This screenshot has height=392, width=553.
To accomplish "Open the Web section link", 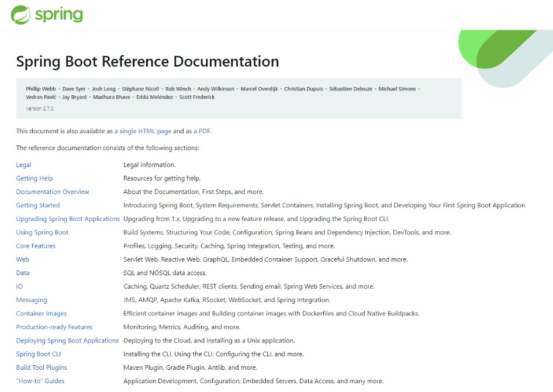I will pos(23,259).
